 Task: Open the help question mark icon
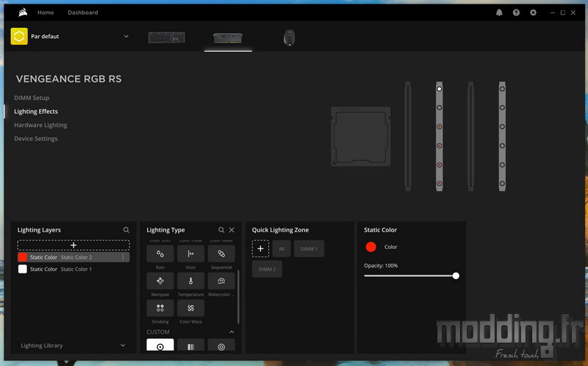[x=516, y=12]
